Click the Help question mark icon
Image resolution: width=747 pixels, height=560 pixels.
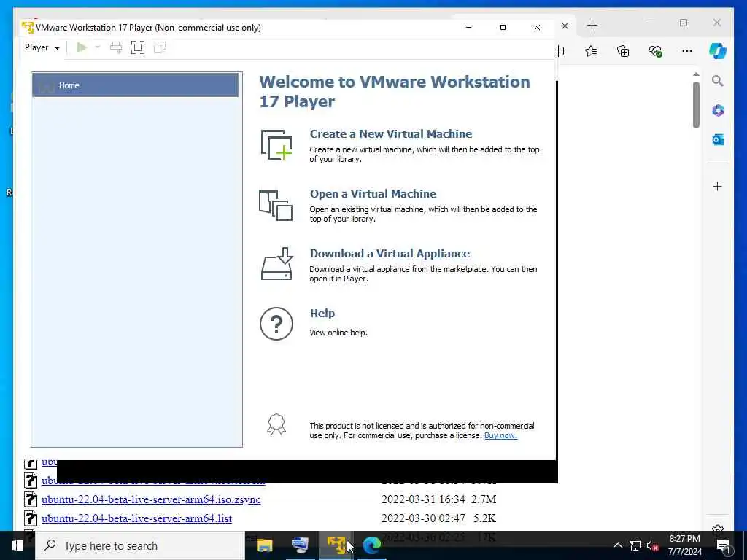coord(276,324)
